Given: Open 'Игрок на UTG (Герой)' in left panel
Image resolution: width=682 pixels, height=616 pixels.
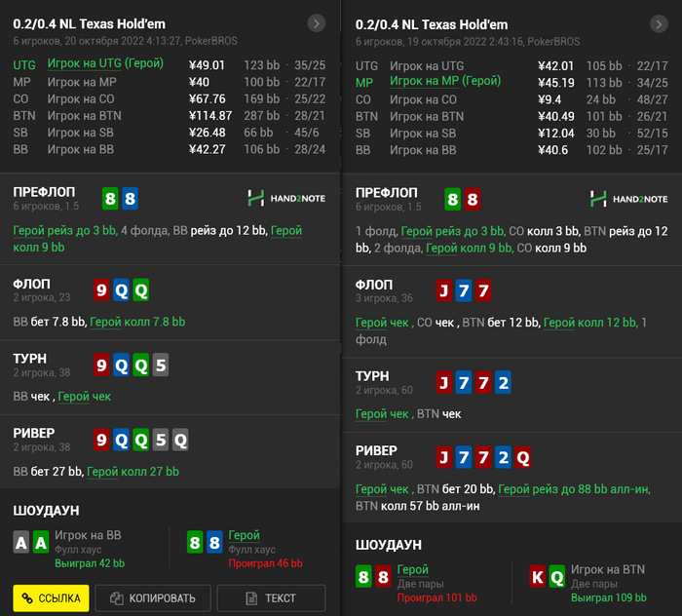Looking at the screenshot, I should [105, 63].
